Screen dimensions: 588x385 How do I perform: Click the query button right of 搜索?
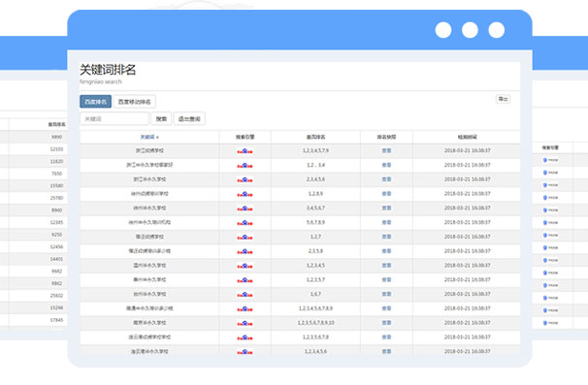pyautogui.click(x=189, y=119)
